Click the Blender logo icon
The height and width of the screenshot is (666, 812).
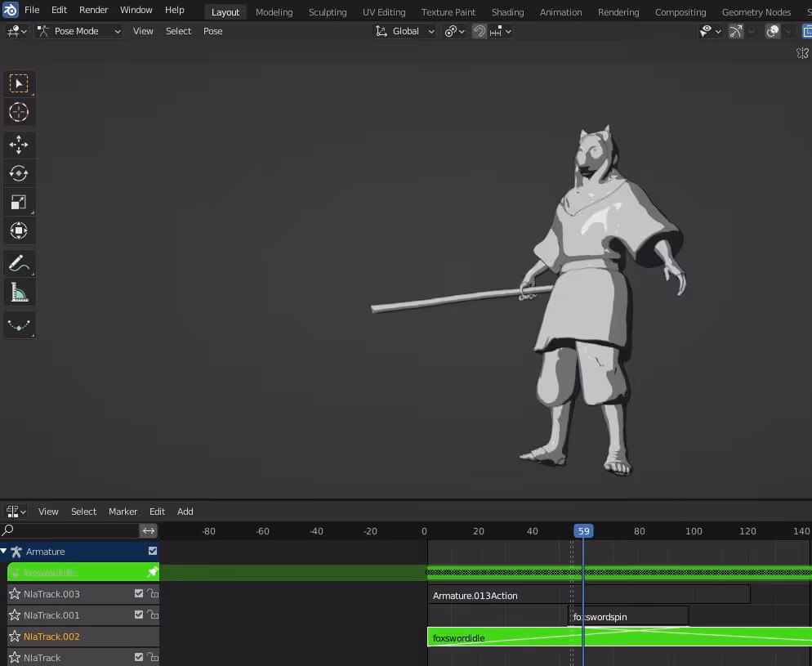coord(11,10)
